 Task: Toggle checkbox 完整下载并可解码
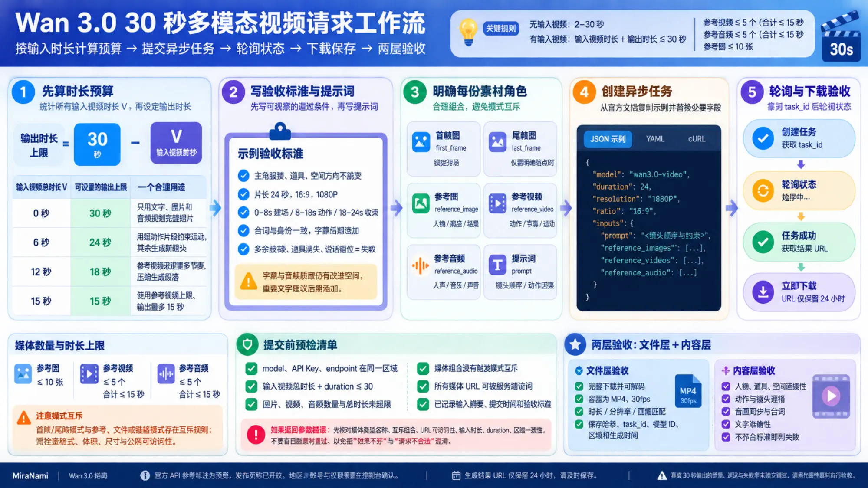coord(579,386)
